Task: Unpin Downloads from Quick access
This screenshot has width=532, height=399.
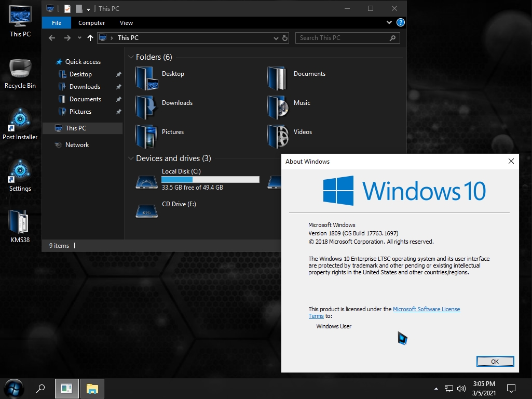Action: point(118,87)
